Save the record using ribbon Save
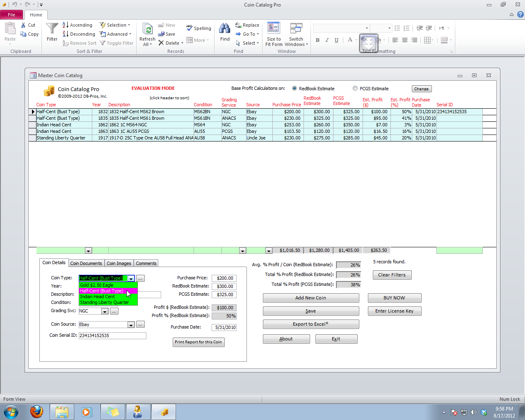The image size is (525, 420). tap(167, 34)
